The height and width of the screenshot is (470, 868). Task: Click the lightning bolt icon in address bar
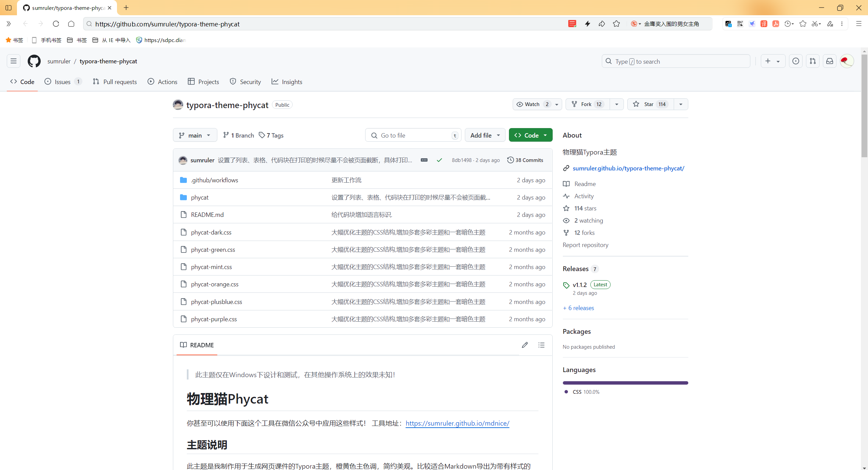click(x=588, y=24)
